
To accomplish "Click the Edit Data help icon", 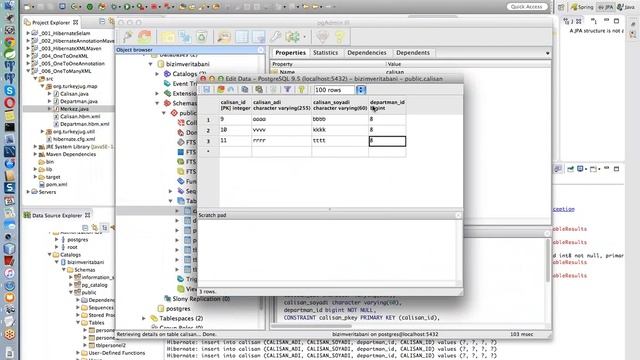I will coord(302,89).
